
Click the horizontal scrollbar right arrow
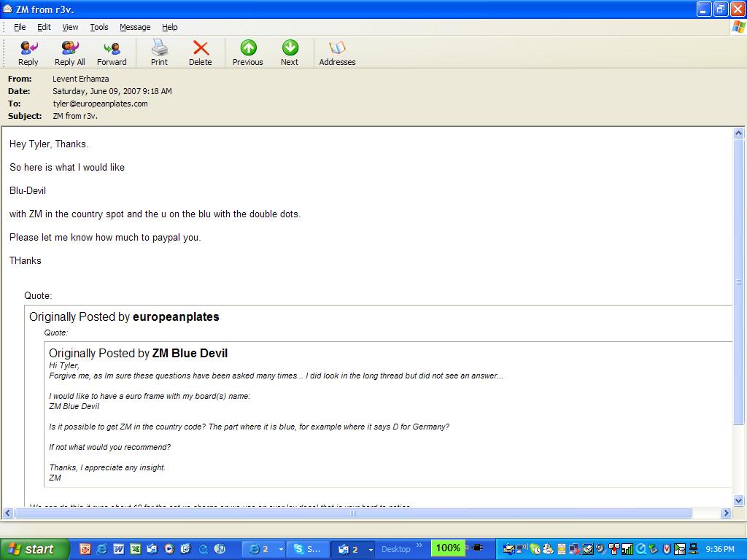(726, 513)
